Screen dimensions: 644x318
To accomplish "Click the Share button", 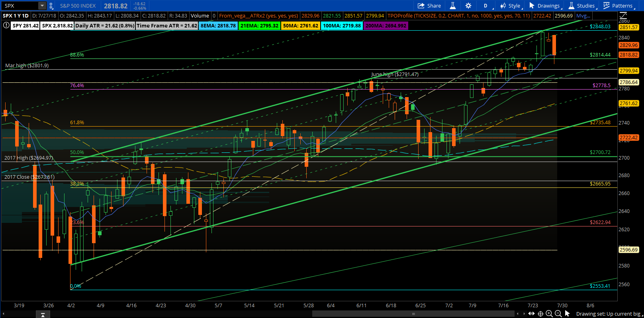I will click(429, 6).
